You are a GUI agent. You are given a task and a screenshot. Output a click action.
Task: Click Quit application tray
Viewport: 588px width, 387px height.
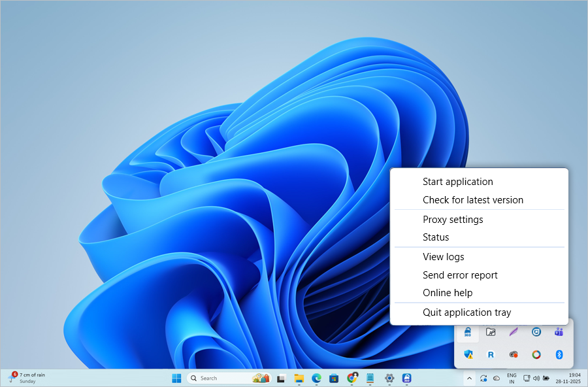(466, 312)
